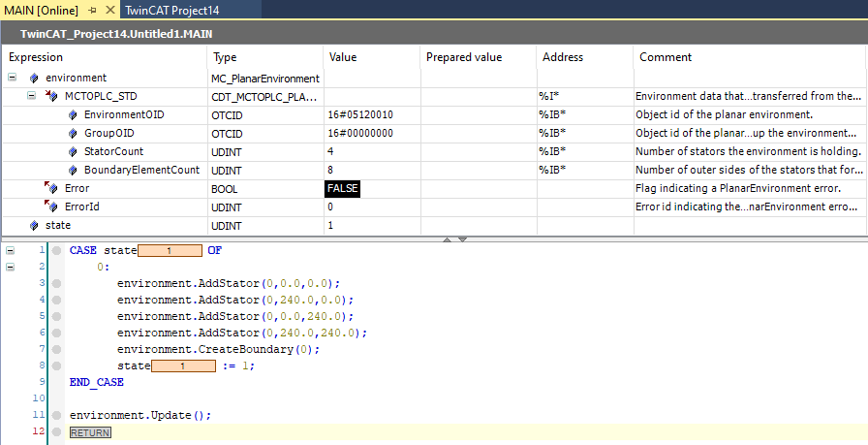Set a breakpoint on line 8
Viewport: 868px width, 445px height.
(x=56, y=366)
